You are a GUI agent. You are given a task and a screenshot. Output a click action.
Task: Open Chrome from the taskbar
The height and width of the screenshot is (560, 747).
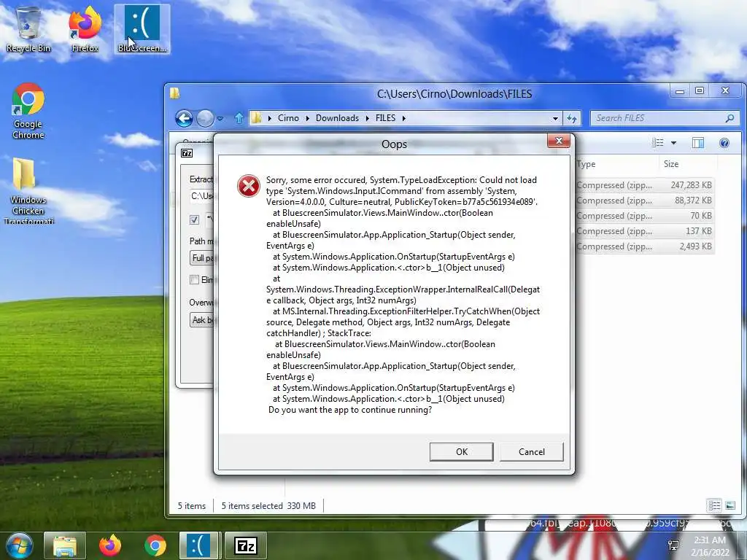coord(155,545)
